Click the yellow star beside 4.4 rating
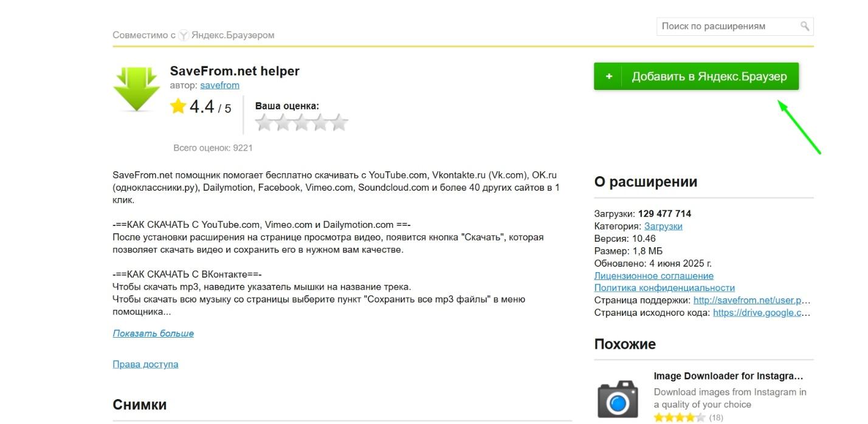 178,107
